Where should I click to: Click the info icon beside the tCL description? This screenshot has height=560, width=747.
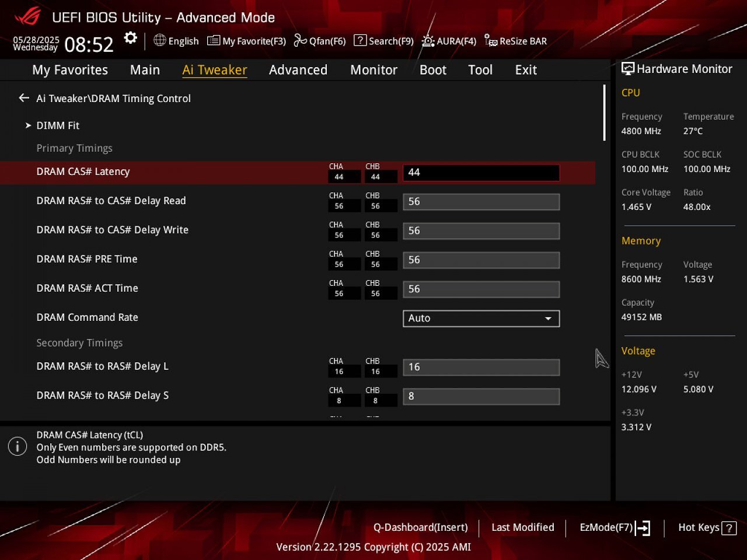point(18,447)
